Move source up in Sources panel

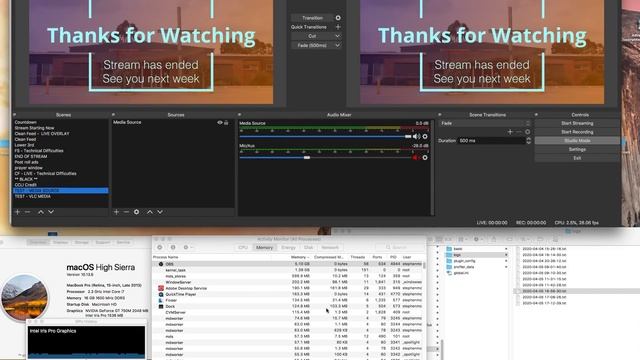click(x=150, y=212)
